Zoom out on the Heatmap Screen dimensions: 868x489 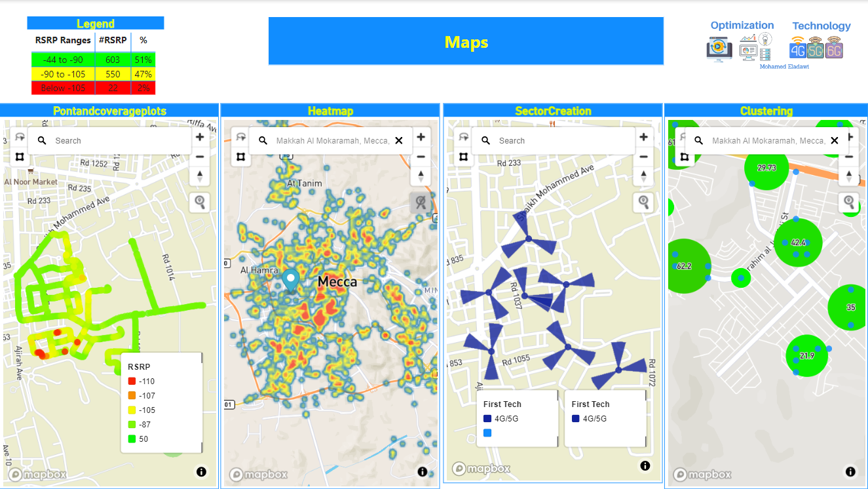421,156
